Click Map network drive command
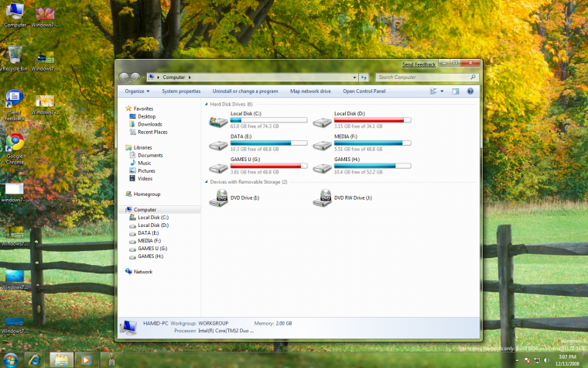Viewport: 588px width, 368px height. (x=310, y=91)
